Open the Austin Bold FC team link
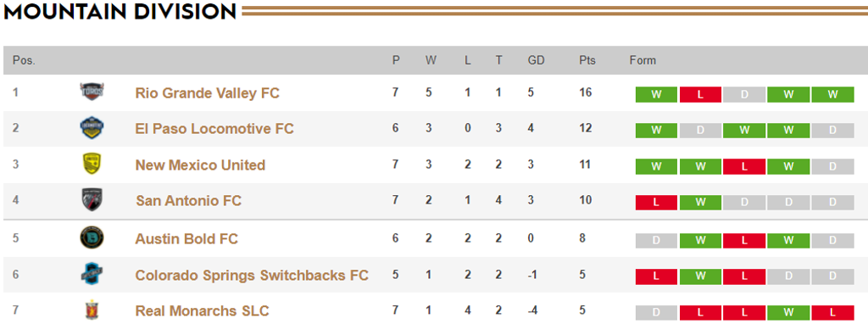Screen dimensions: 868x335 point(186,238)
